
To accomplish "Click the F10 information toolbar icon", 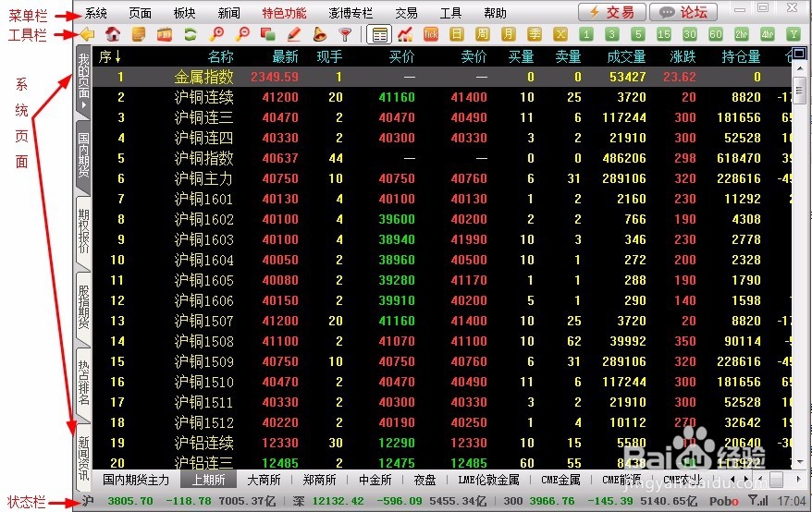I will 165,35.
